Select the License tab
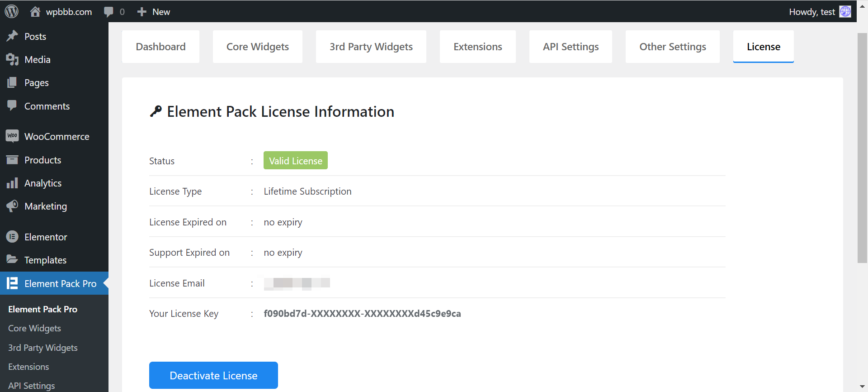 [763, 47]
